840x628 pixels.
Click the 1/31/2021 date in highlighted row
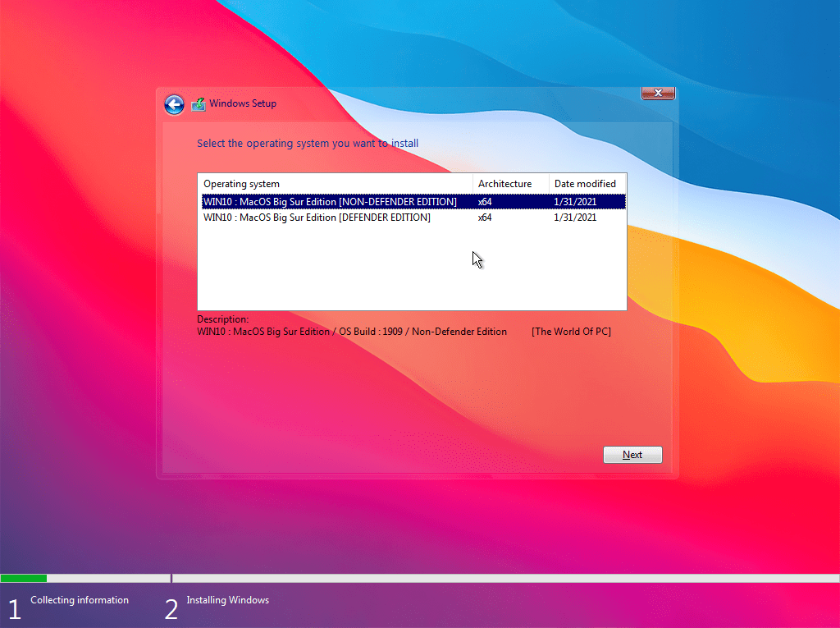point(575,202)
